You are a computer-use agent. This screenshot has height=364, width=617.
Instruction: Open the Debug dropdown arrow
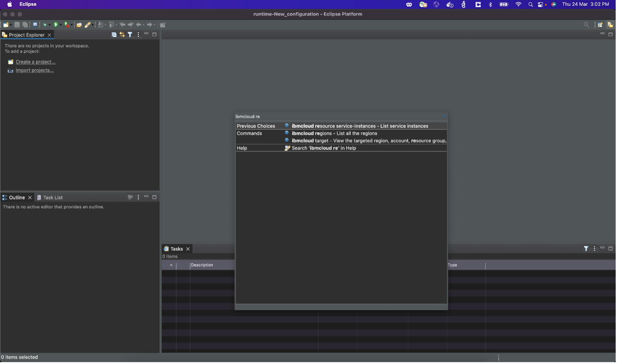coord(50,25)
